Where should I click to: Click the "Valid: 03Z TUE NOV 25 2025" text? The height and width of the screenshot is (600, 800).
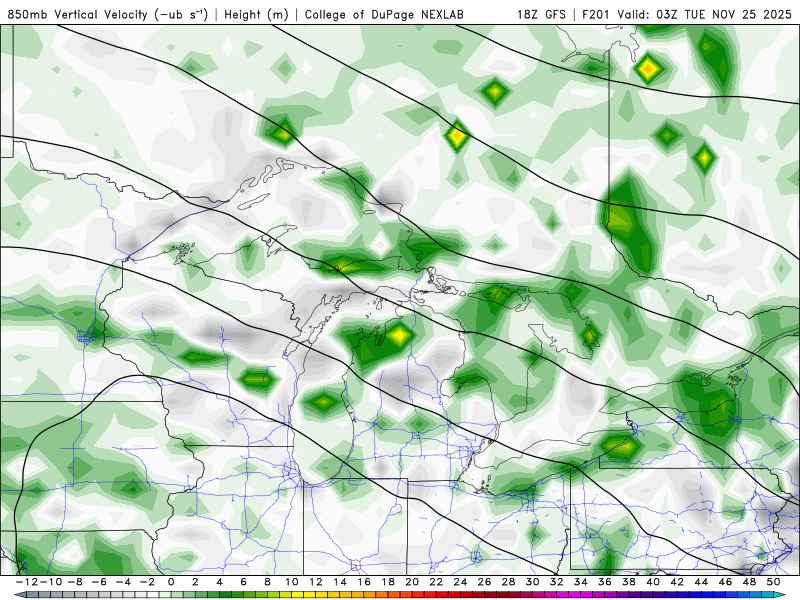click(705, 14)
